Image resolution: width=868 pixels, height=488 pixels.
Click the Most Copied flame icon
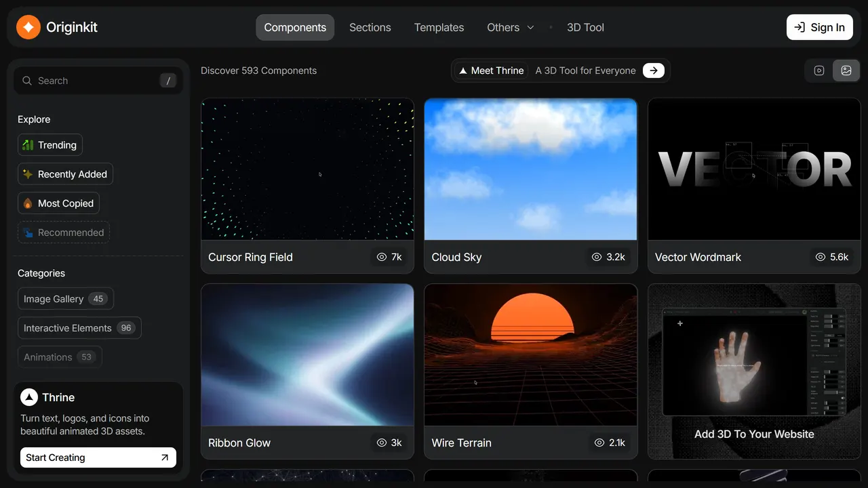click(28, 203)
